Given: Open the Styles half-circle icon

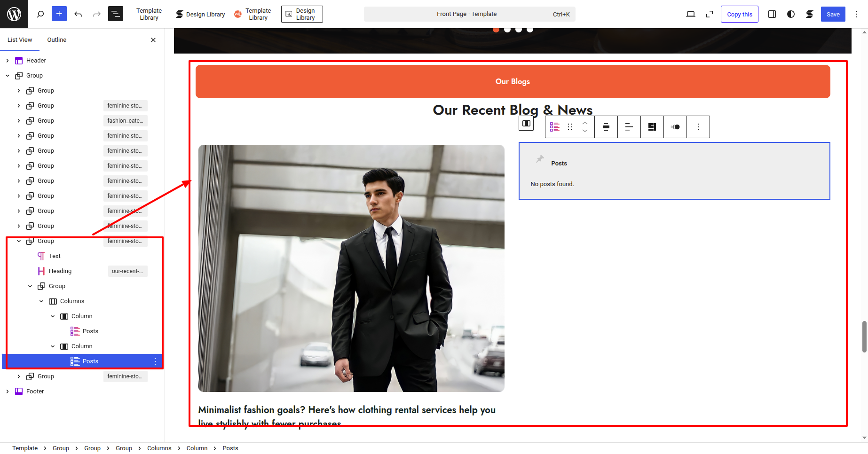Looking at the screenshot, I should pyautogui.click(x=791, y=14).
